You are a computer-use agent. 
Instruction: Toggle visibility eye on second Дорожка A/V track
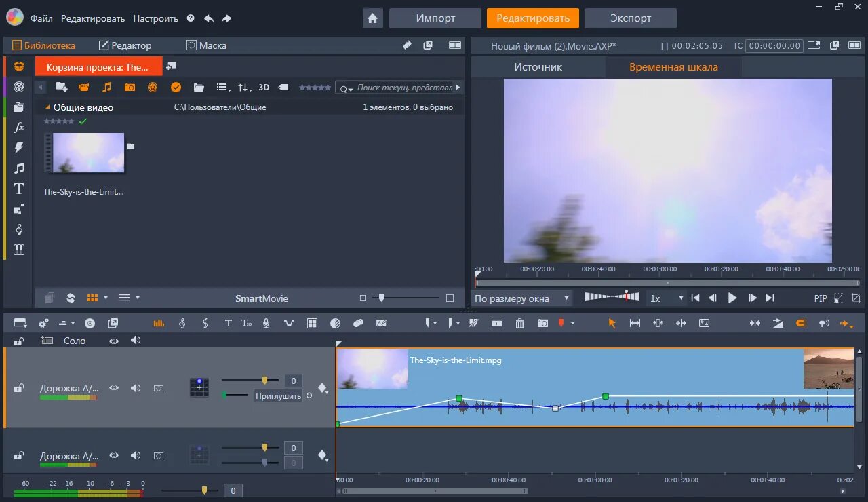114,456
